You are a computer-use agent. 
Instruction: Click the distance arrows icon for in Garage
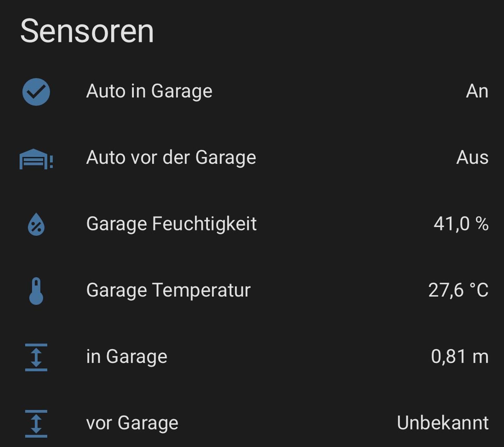pyautogui.click(x=36, y=357)
